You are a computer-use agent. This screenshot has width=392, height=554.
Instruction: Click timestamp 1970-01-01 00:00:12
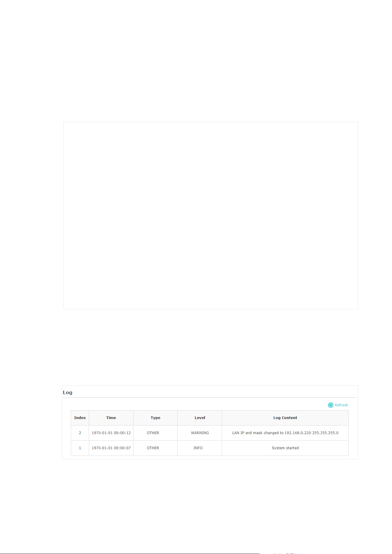[x=111, y=433]
